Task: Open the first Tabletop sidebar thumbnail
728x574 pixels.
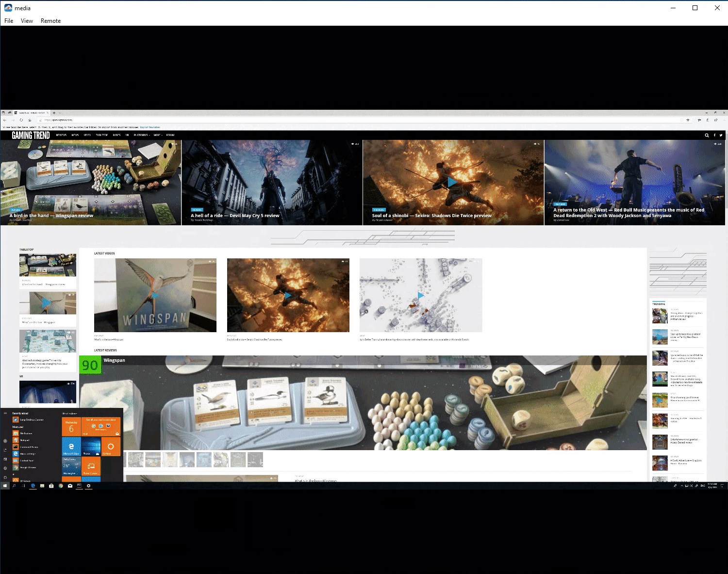Action: [x=48, y=265]
